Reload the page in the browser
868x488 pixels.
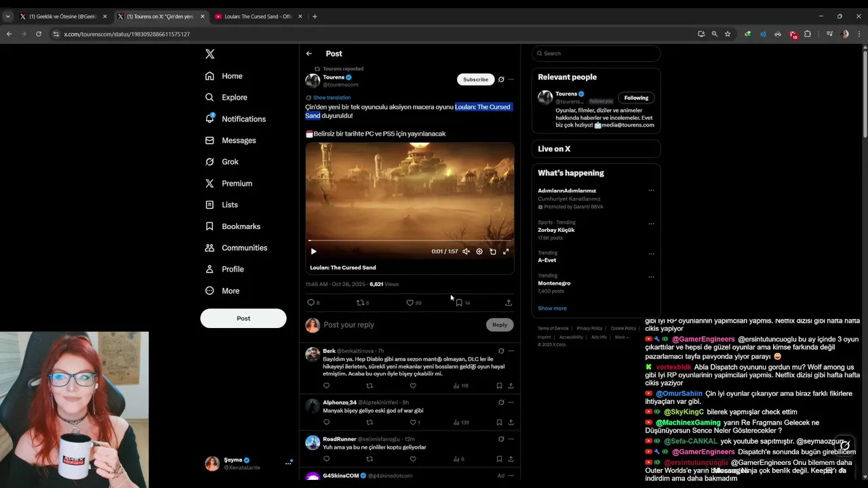(x=39, y=34)
